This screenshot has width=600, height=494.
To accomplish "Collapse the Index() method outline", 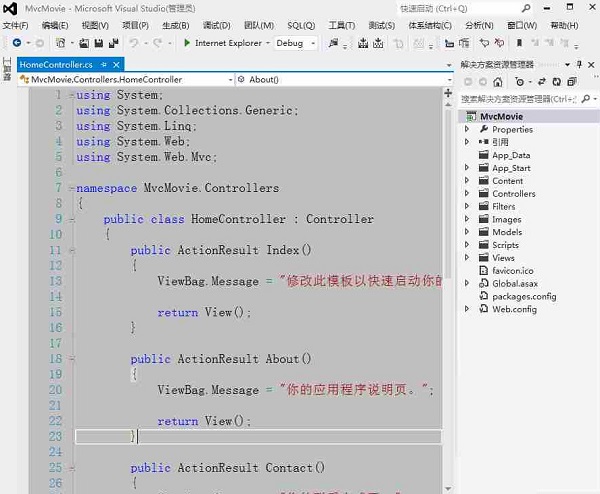I will click(72, 251).
